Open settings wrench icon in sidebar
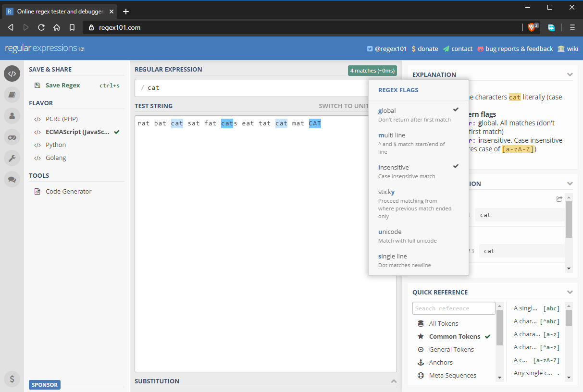583x392 pixels. [x=12, y=158]
